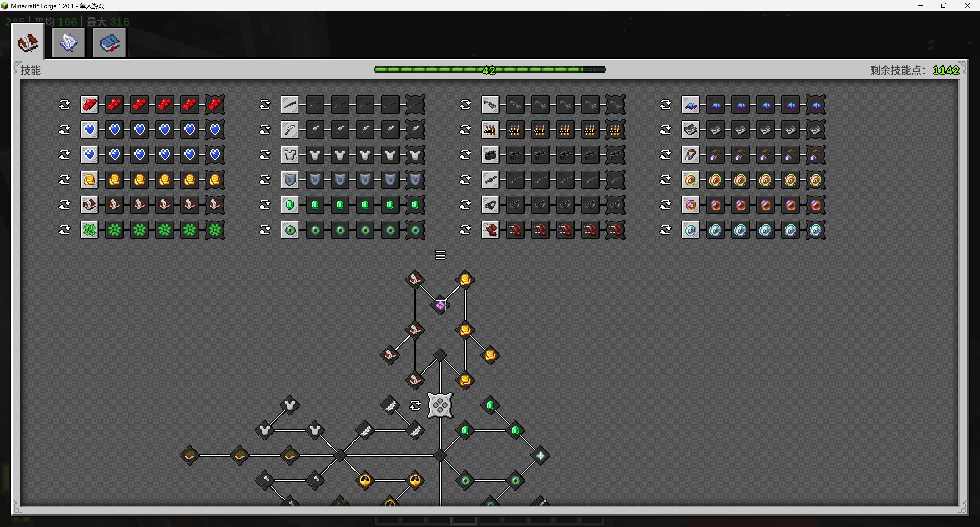Select the highlighted gun grip skill icon
Image resolution: width=980 pixels, height=527 pixels.
490,205
